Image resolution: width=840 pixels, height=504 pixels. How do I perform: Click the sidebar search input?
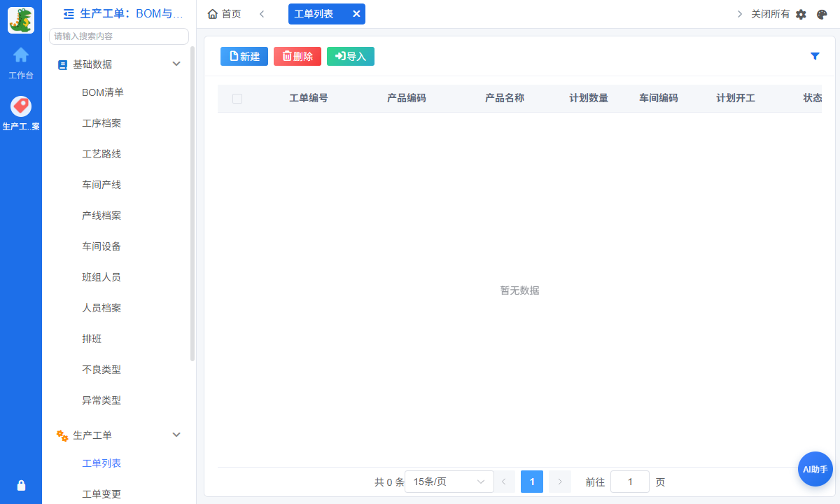point(119,36)
